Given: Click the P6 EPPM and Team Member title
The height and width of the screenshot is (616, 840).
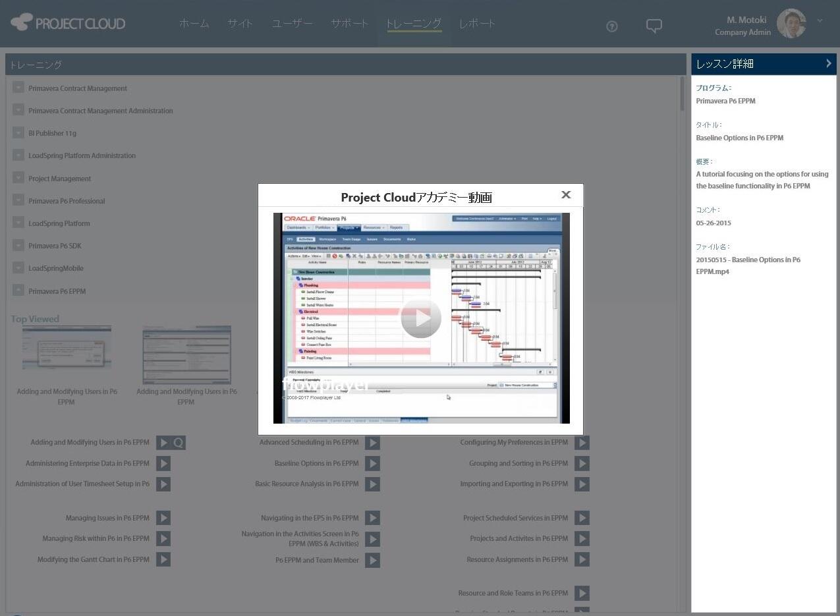Looking at the screenshot, I should click(x=317, y=561).
